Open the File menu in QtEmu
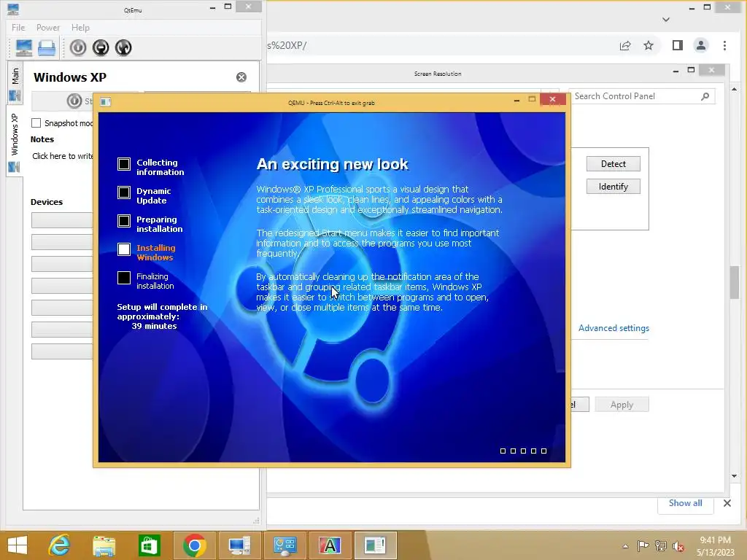The width and height of the screenshot is (747, 560). 18,28
